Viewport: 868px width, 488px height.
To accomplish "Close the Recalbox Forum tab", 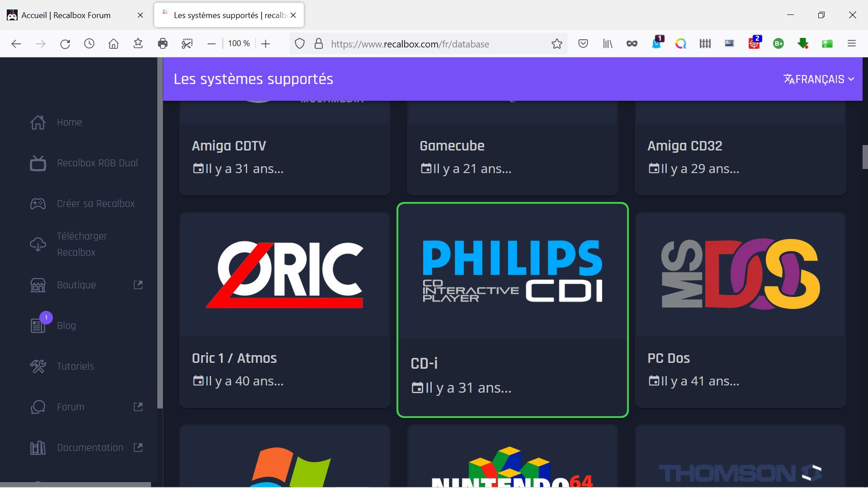I will tap(140, 15).
